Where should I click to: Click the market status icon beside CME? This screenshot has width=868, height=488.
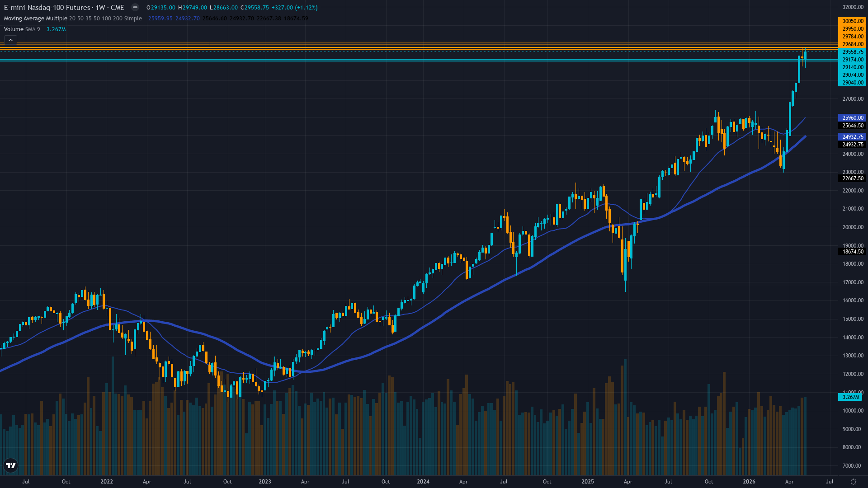[x=135, y=7]
